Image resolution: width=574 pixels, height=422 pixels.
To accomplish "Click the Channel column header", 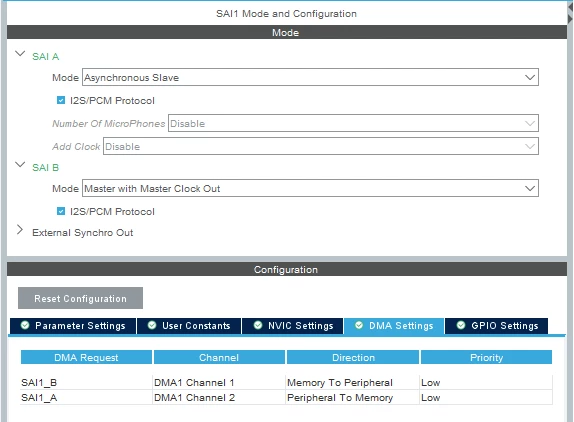I will (x=219, y=357).
